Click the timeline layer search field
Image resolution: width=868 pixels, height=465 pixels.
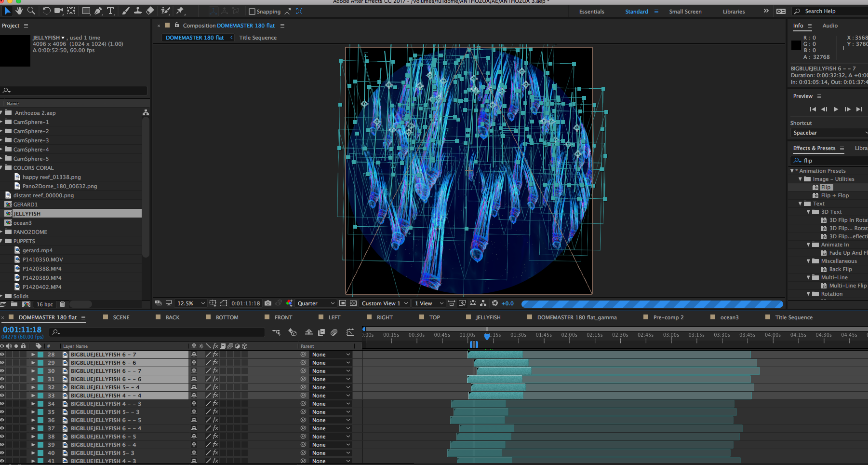click(x=158, y=332)
